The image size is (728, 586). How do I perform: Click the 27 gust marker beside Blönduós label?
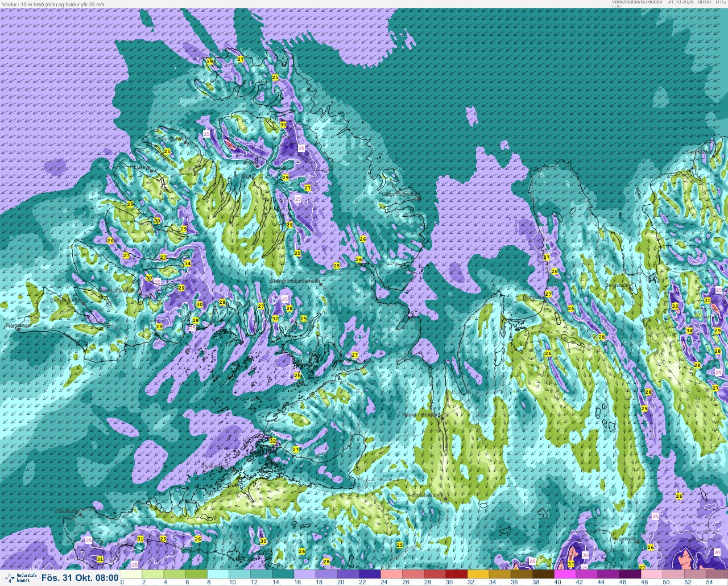click(x=548, y=294)
